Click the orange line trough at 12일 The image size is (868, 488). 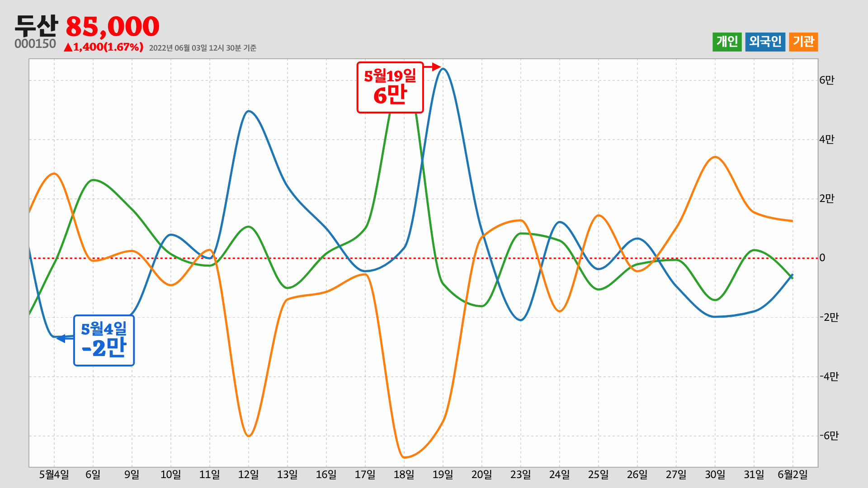tap(249, 436)
